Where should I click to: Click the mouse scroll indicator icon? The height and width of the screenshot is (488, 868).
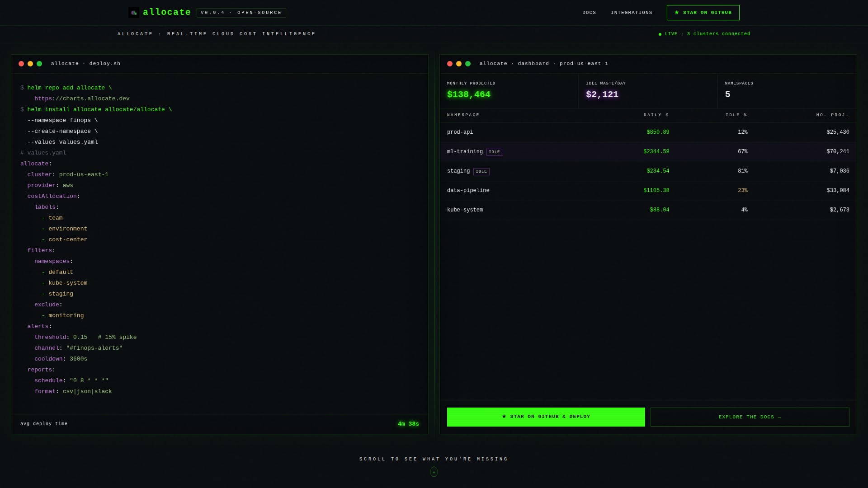(434, 472)
